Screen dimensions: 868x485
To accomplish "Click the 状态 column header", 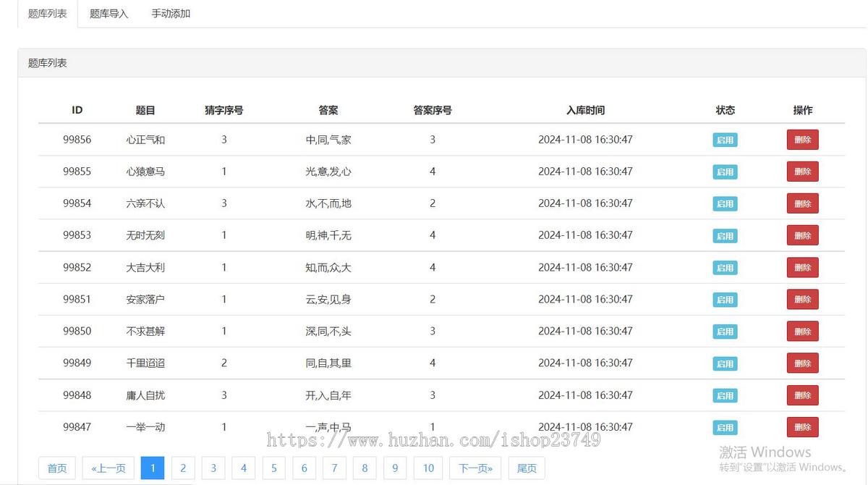I will (x=725, y=110).
